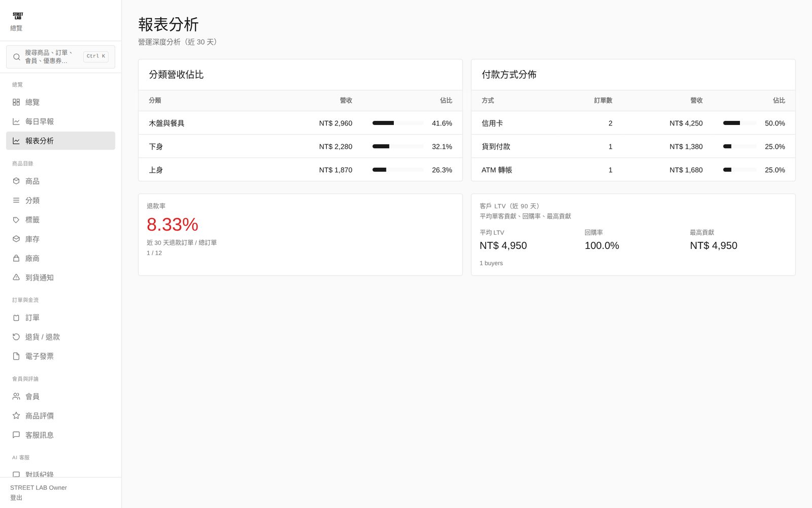Navigate to 庫存

(60, 239)
